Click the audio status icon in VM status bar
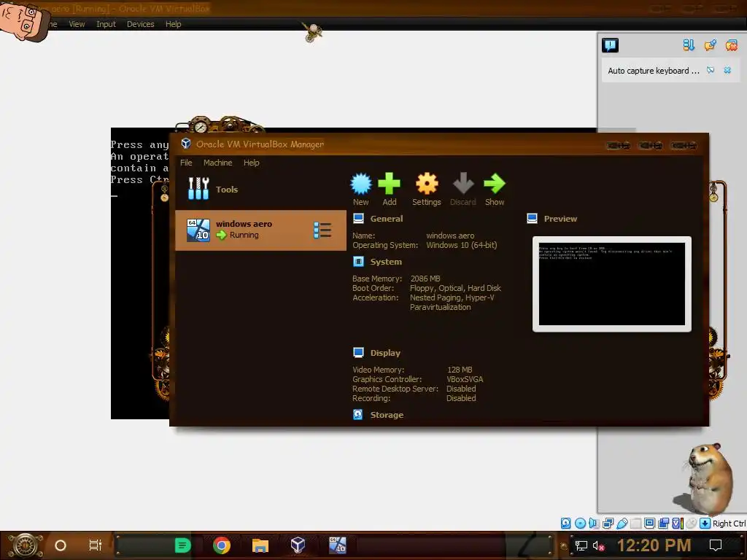The height and width of the screenshot is (560, 747). pos(594,524)
